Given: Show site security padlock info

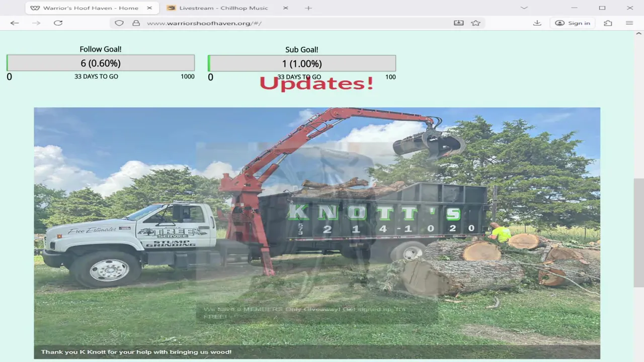Looking at the screenshot, I should tap(136, 23).
